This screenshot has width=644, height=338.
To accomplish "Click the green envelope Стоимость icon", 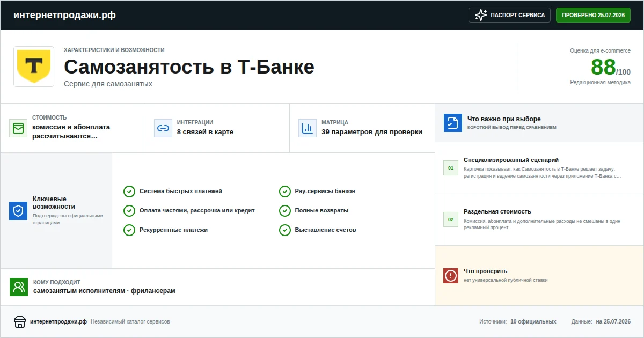I will [18, 128].
